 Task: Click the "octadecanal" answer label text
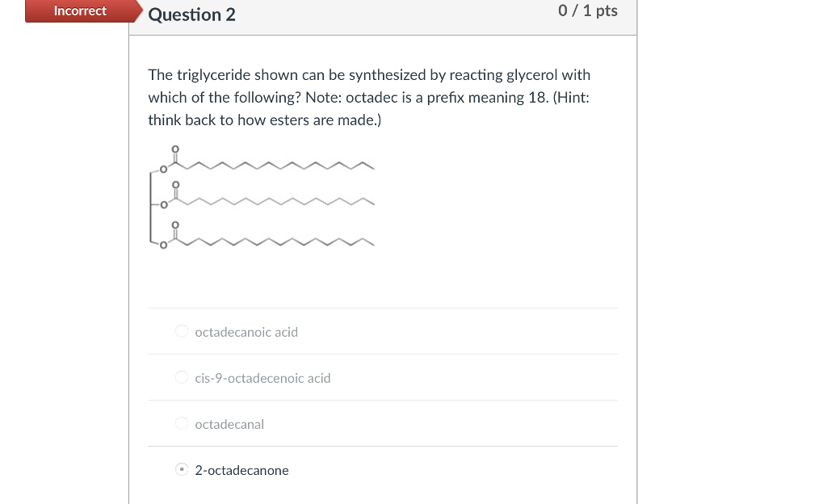[229, 424]
